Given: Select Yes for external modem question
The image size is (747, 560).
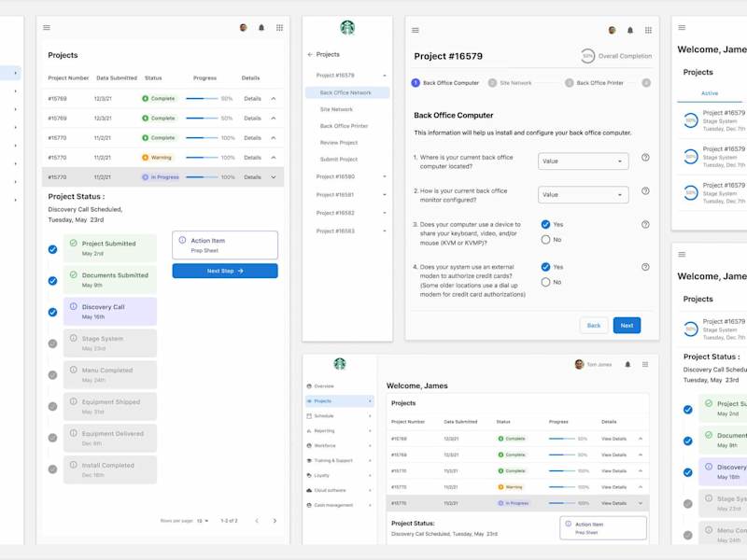Looking at the screenshot, I should point(545,267).
